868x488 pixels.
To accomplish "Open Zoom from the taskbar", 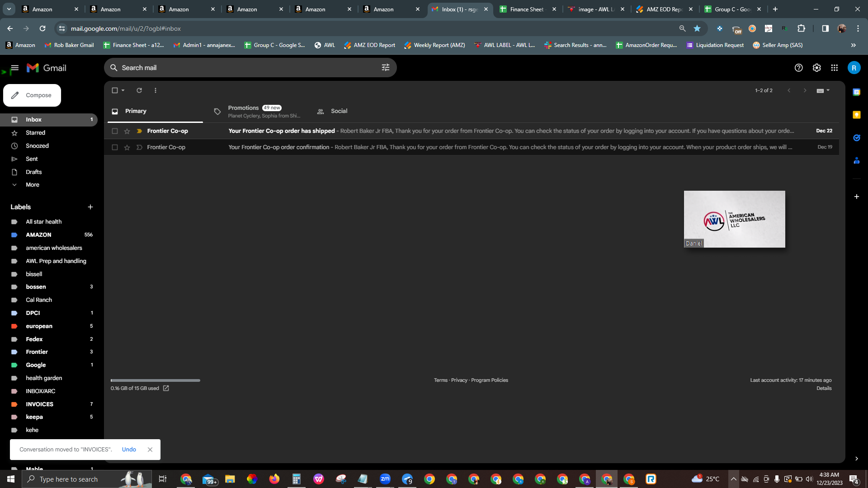I will (x=385, y=479).
